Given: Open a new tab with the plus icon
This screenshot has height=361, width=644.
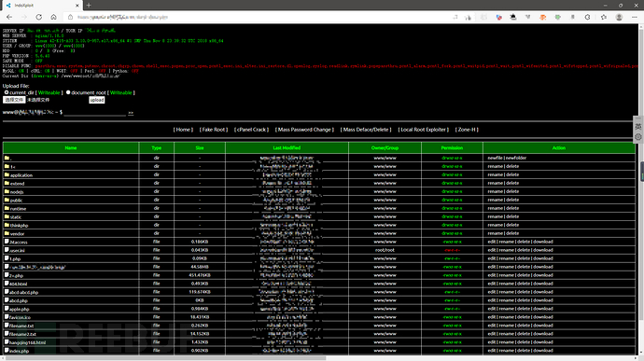Looking at the screenshot, I should tap(89, 6).
